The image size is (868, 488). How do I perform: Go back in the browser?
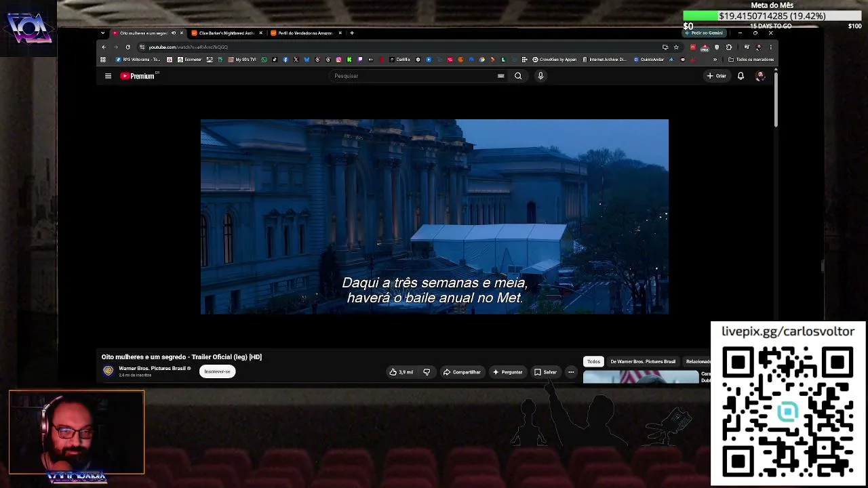(x=104, y=47)
